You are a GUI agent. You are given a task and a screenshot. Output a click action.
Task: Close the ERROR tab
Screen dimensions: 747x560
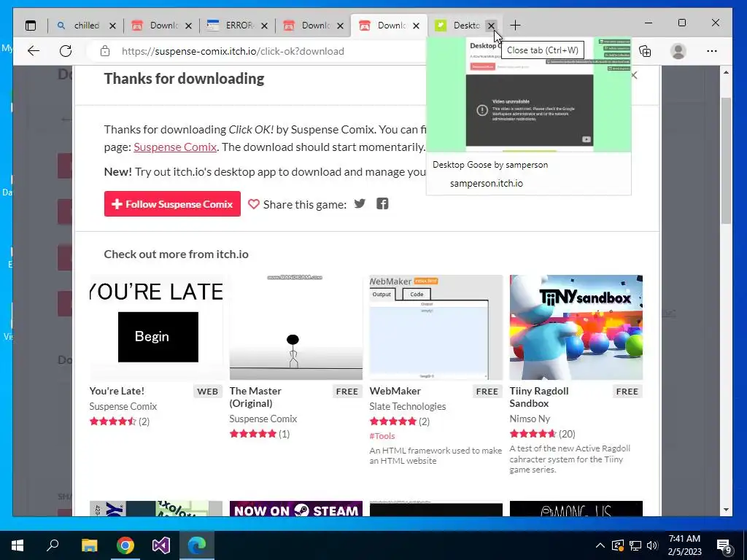click(264, 26)
